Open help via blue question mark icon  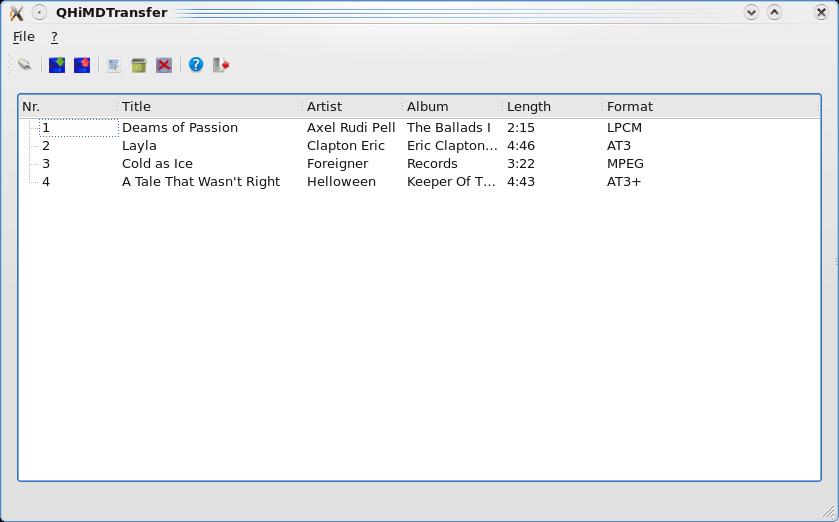click(x=196, y=65)
